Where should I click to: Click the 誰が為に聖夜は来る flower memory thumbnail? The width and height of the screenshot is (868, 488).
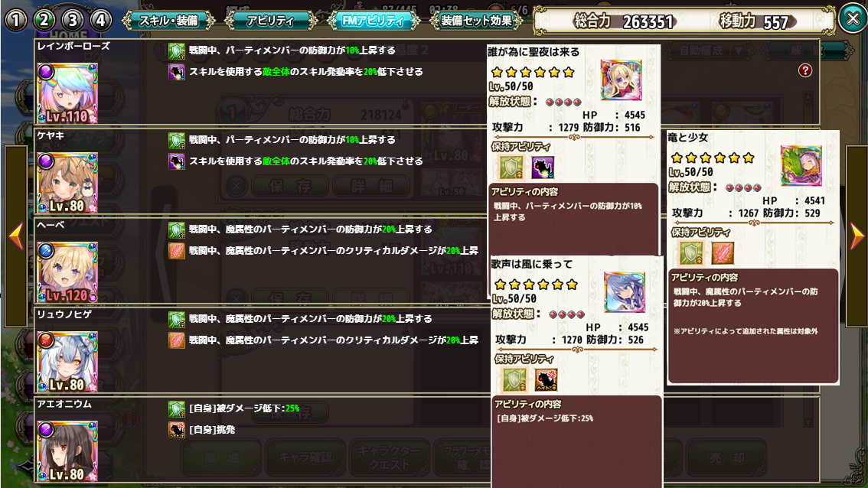[x=621, y=80]
